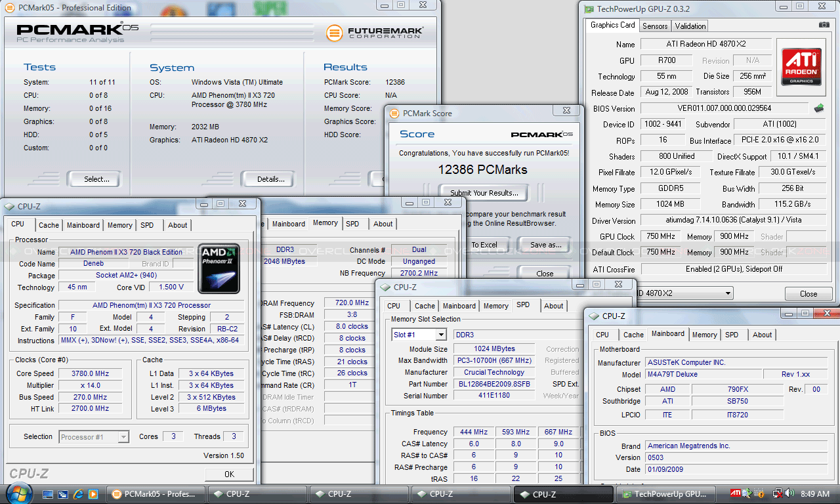Click the Close button in GPU-Z
The width and height of the screenshot is (840, 504).
coord(808,294)
